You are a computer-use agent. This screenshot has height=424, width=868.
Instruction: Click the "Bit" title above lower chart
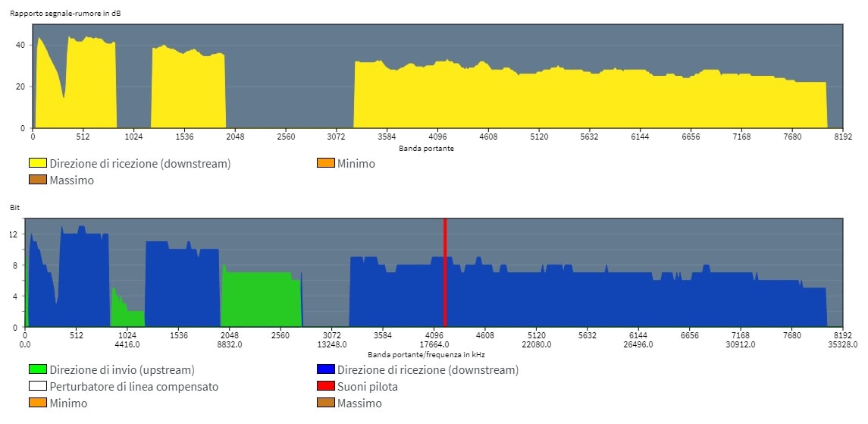[15, 206]
